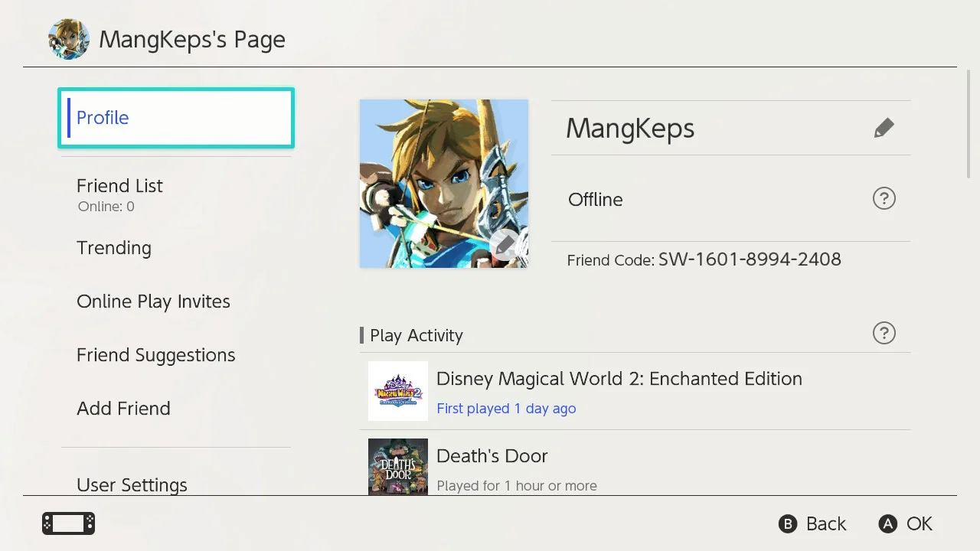Select the Disney Magical World 2 game icon
The image size is (980, 551).
tap(398, 391)
